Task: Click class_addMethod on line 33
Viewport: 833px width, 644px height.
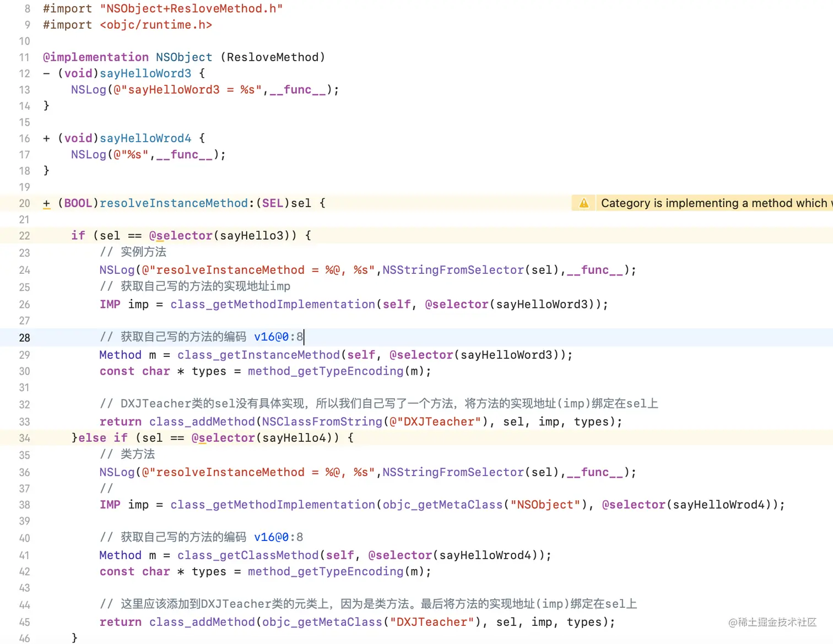Action: point(202,422)
